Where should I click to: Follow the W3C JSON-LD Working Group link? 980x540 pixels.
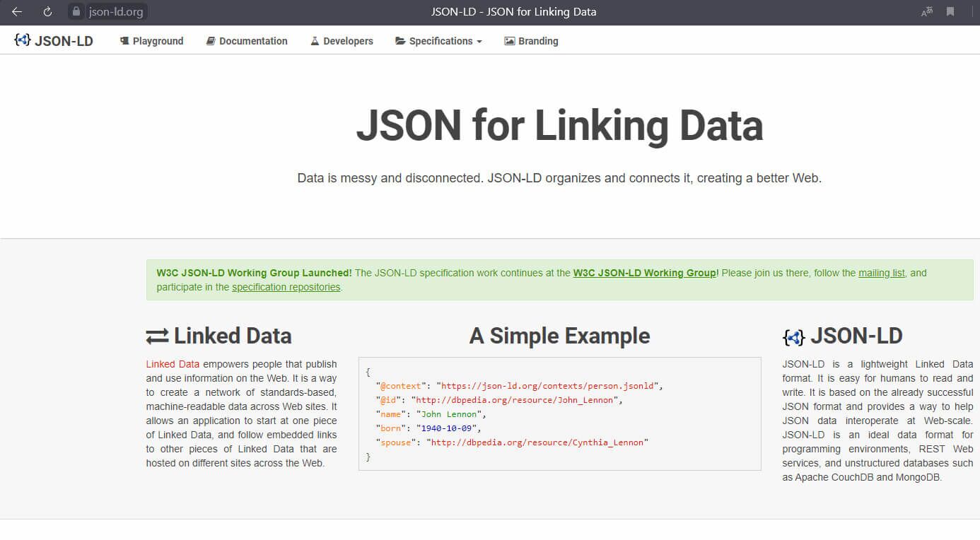click(x=644, y=272)
